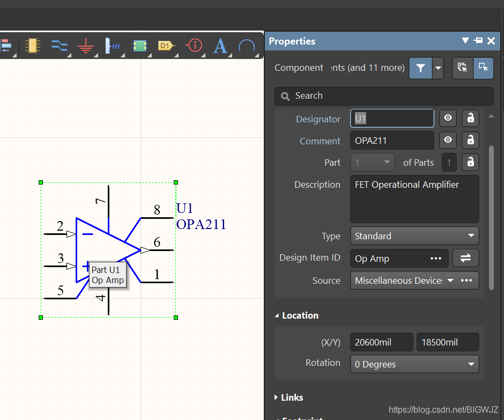Toggle Designator visibility eye icon
This screenshot has width=504, height=420.
pos(448,119)
